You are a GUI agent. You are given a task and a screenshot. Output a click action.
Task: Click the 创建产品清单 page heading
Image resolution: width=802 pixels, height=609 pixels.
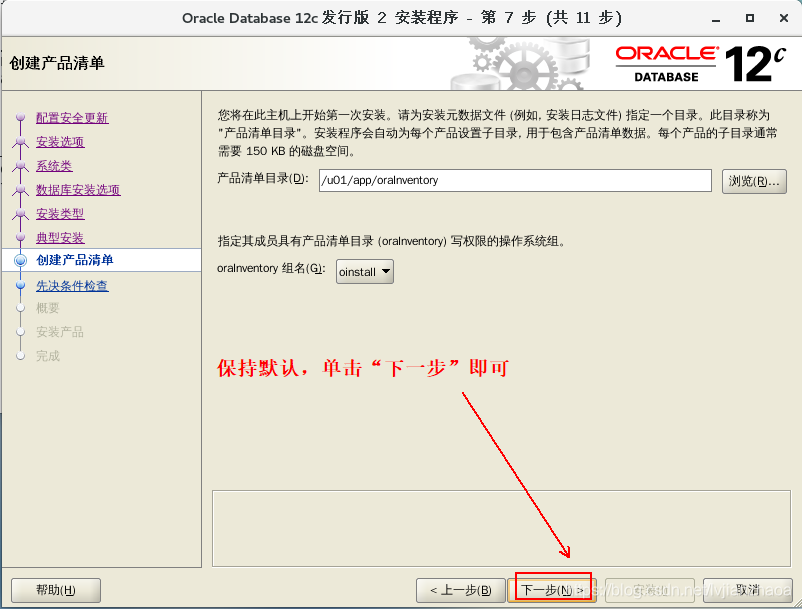point(57,63)
